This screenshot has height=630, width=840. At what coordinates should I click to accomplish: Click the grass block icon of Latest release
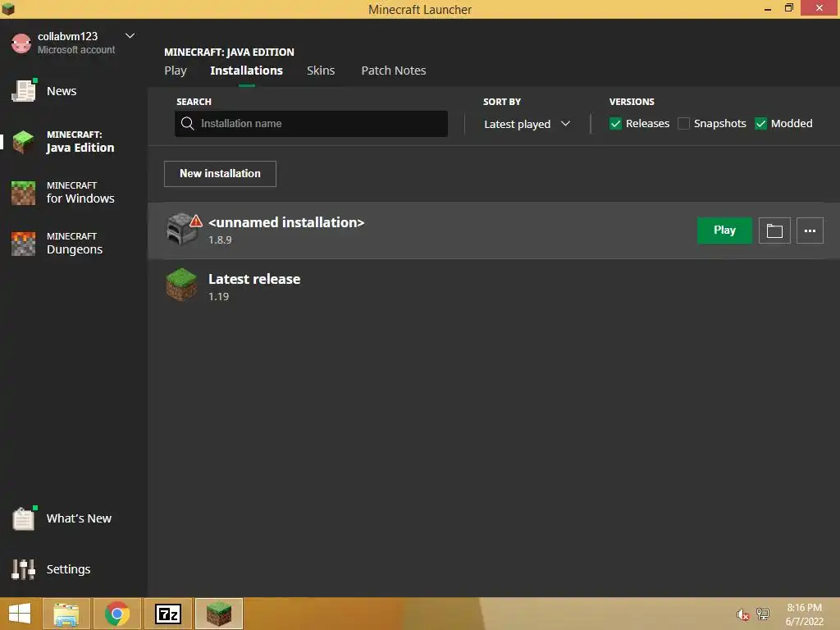[x=181, y=285]
